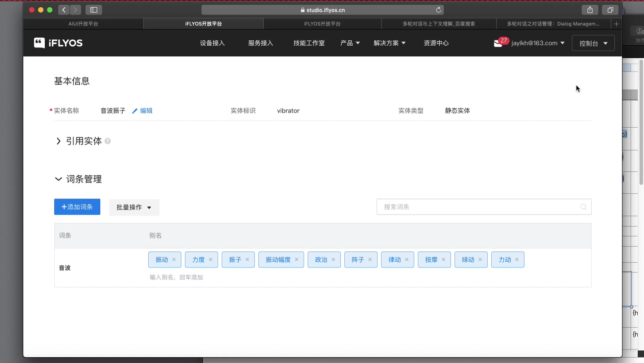
Task: Go to 服务接入 in navigation
Action: point(261,43)
